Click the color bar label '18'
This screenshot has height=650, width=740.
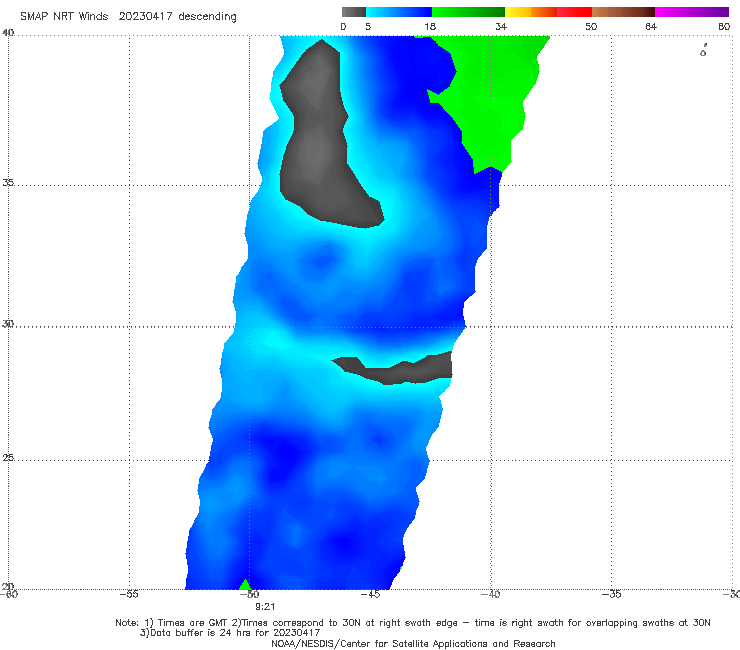pos(430,27)
